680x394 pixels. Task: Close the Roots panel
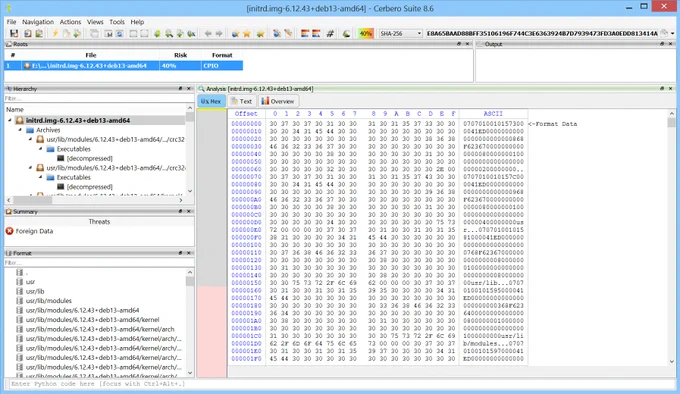[x=467, y=44]
